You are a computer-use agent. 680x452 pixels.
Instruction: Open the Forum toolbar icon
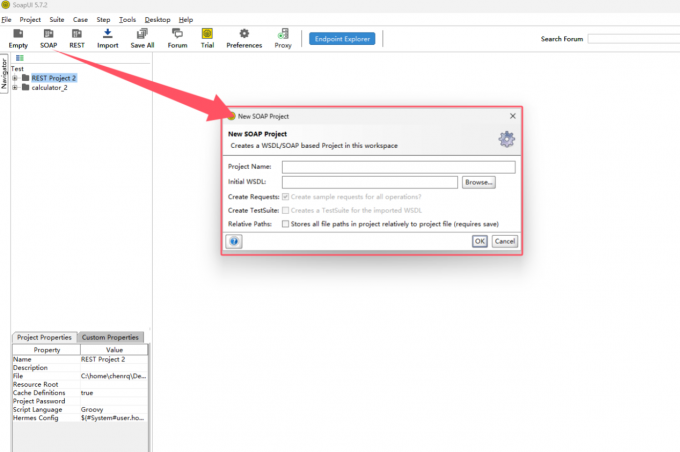coord(177,38)
